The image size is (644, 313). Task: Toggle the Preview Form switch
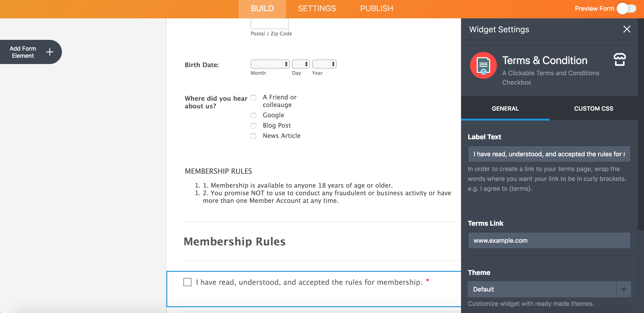click(x=626, y=9)
